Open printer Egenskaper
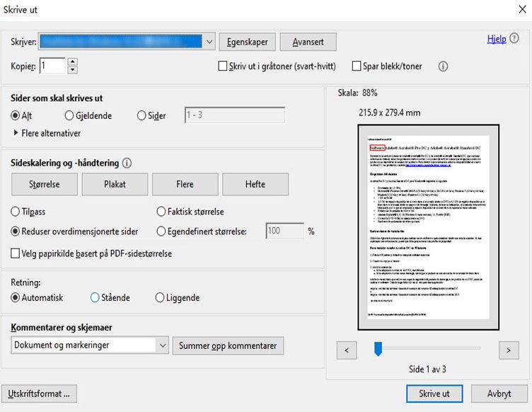 (x=248, y=42)
